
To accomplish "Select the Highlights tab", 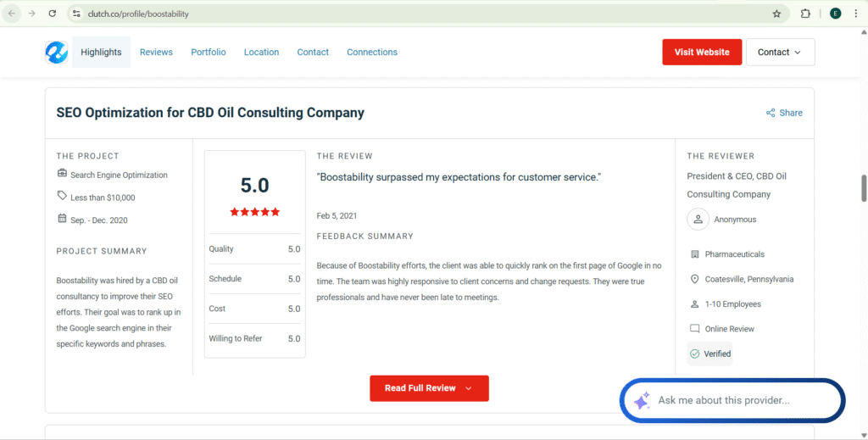I will [102, 52].
